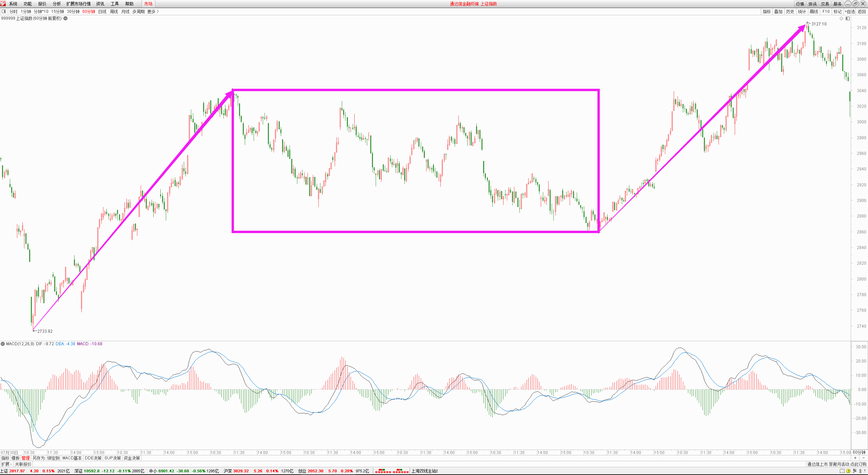The width and height of the screenshot is (868, 475).
Task: Zoom out chart with minus button
Action: 864,458
